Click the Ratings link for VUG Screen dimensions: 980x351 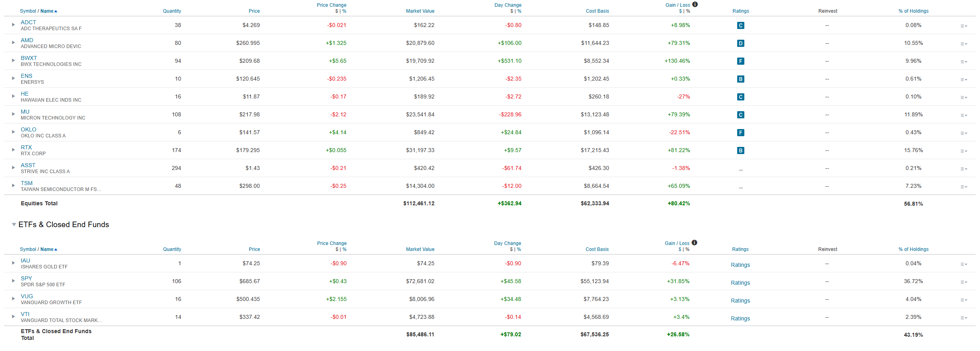pyautogui.click(x=740, y=301)
